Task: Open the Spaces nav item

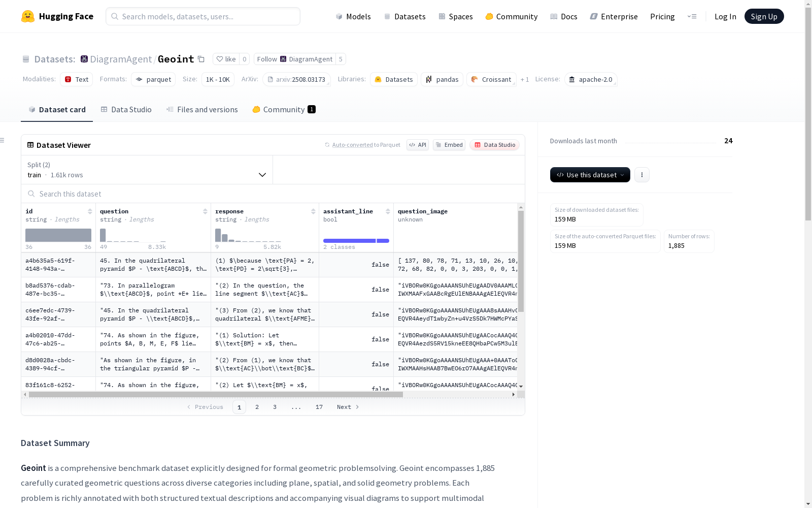Action: 456,16
